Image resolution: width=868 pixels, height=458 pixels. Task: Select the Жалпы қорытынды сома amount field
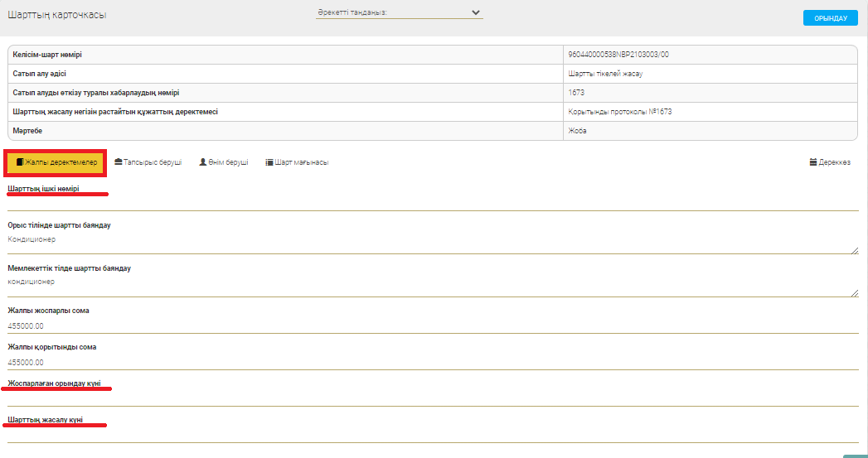click(431, 362)
